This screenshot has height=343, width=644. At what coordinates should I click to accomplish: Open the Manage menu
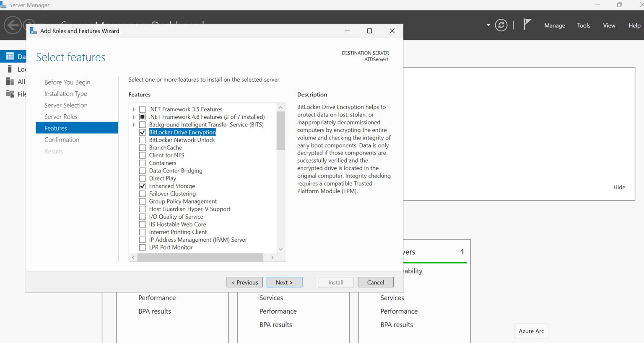coord(554,25)
